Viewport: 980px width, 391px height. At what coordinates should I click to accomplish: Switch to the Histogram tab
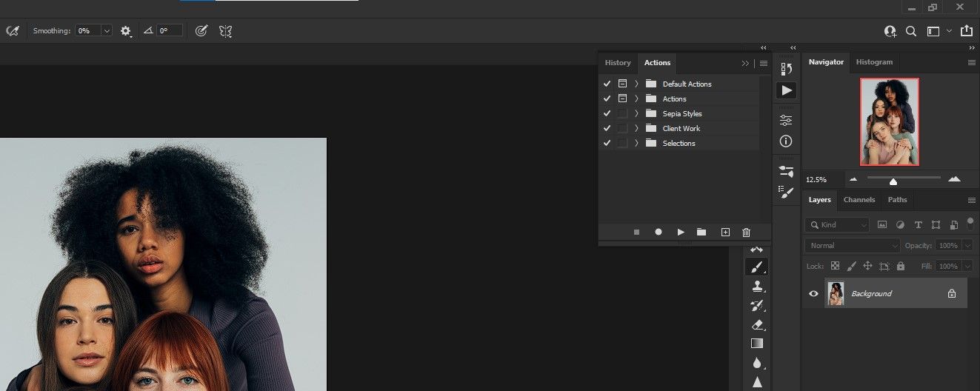coord(875,62)
